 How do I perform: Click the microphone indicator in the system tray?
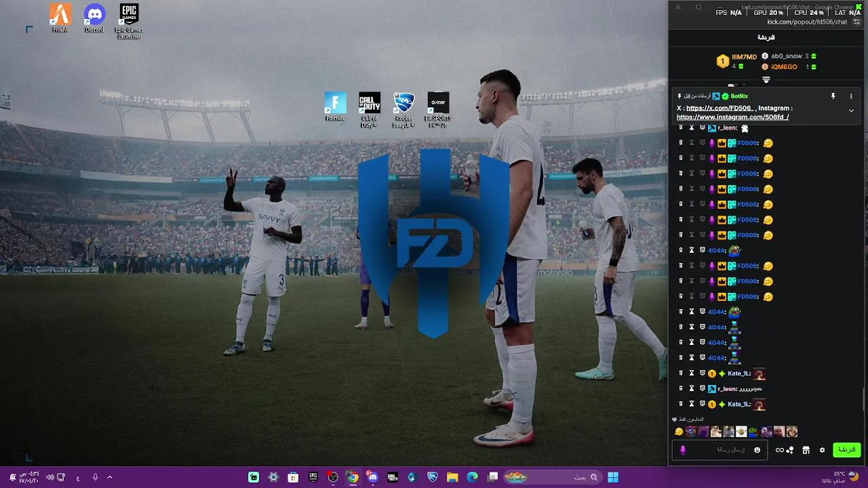pos(95,477)
